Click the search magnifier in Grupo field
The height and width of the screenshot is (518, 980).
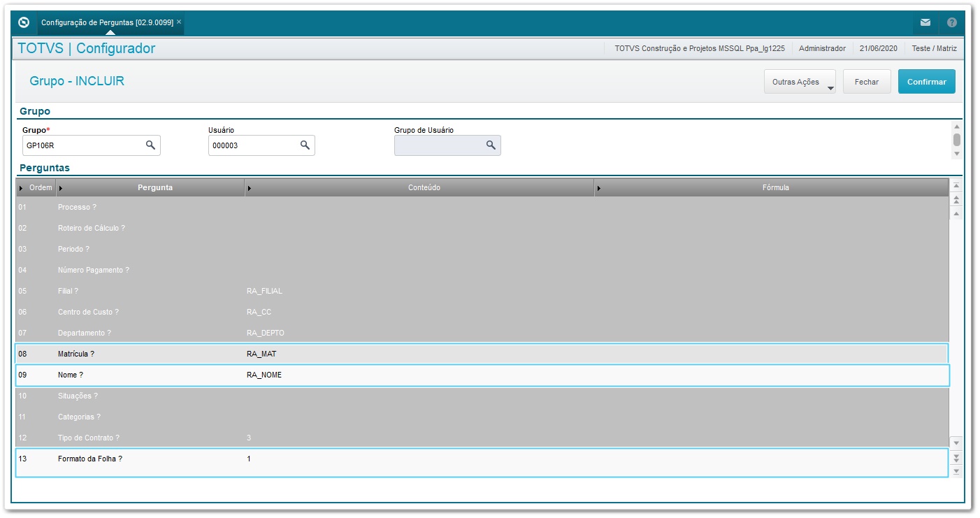click(150, 145)
